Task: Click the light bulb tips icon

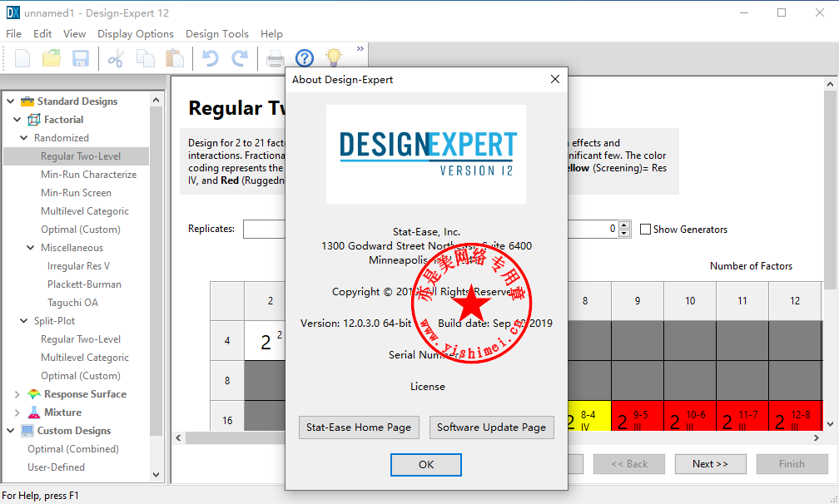Action: point(333,57)
